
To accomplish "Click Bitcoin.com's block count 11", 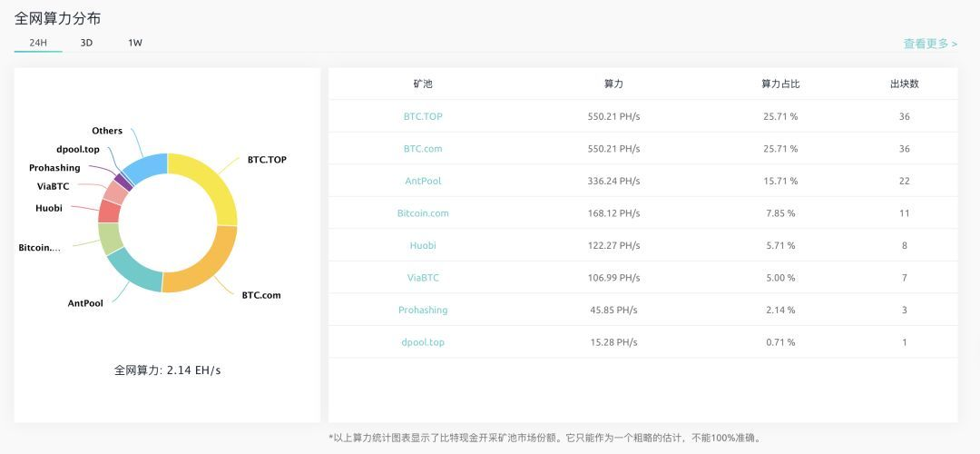I will pos(905,213).
